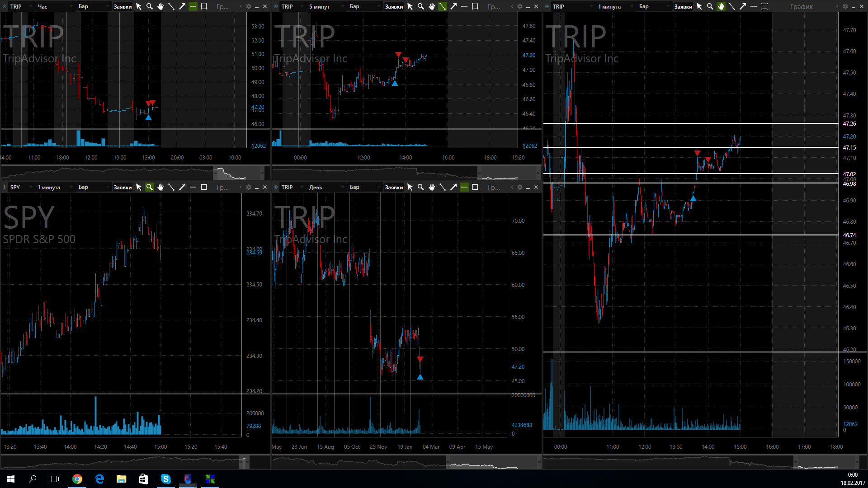This screenshot has width=868, height=488.
Task: Open settings gear of SPY chart
Action: (x=249, y=187)
